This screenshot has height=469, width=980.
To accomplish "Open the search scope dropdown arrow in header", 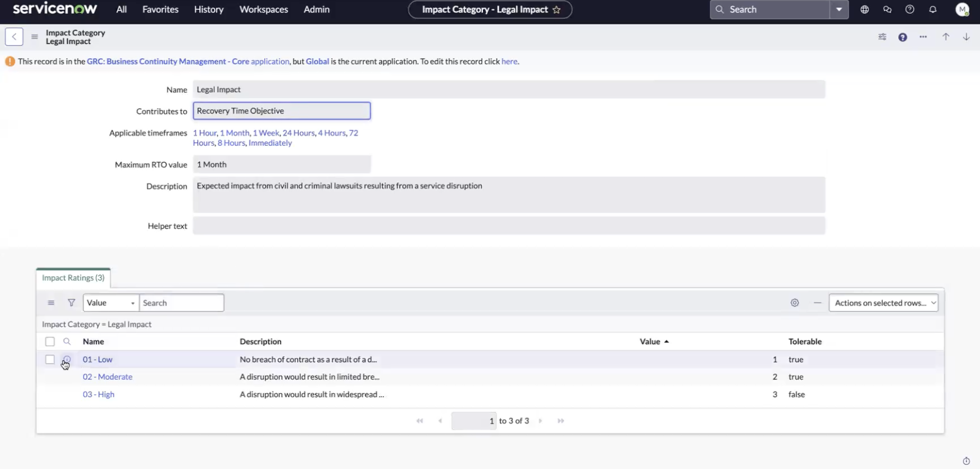I will tap(839, 9).
